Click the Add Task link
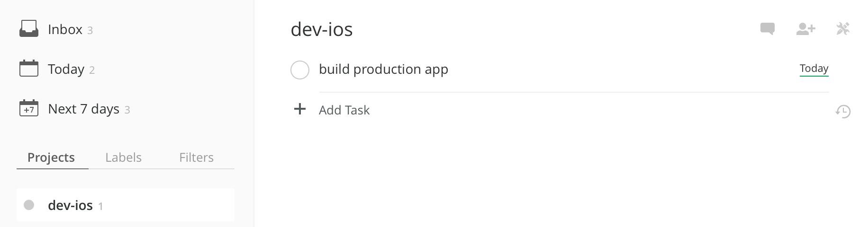This screenshot has width=868, height=227. point(344,110)
